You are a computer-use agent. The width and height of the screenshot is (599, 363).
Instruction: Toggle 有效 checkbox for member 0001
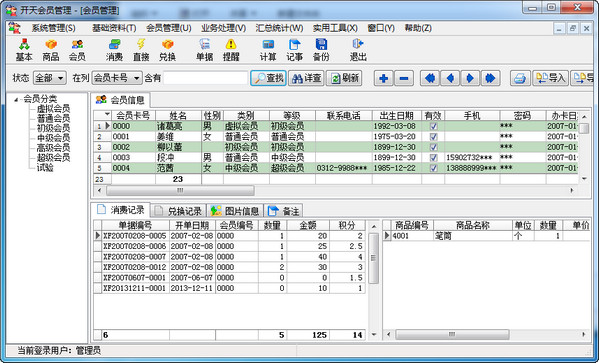[433, 136]
